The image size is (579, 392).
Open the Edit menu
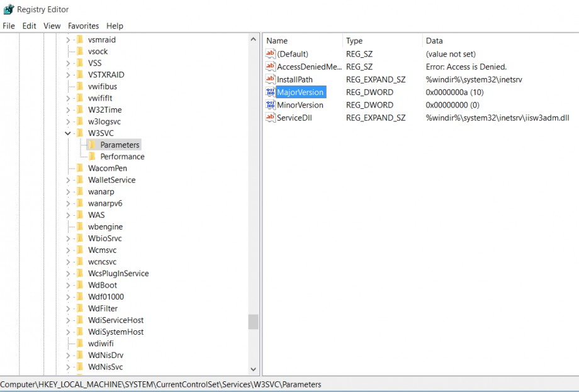(x=29, y=26)
